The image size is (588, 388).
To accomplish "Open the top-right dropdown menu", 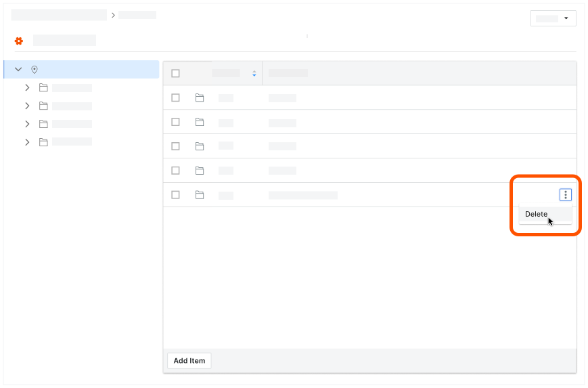I will [553, 18].
